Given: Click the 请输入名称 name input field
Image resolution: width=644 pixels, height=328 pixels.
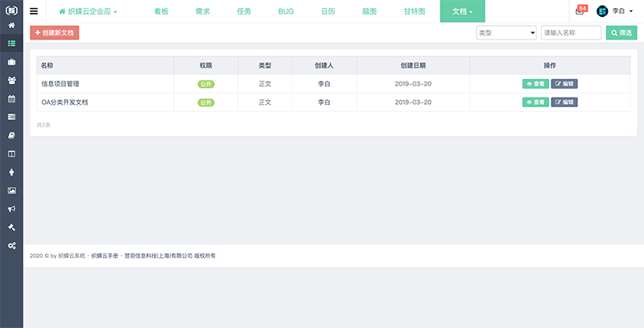Looking at the screenshot, I should [571, 33].
